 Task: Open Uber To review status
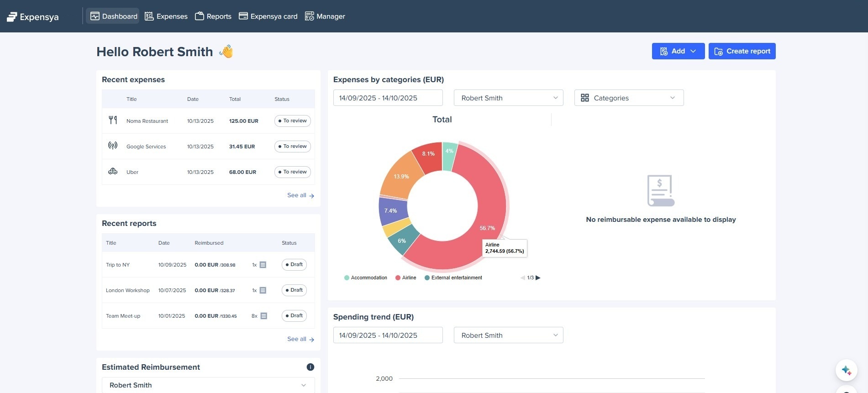click(x=293, y=172)
